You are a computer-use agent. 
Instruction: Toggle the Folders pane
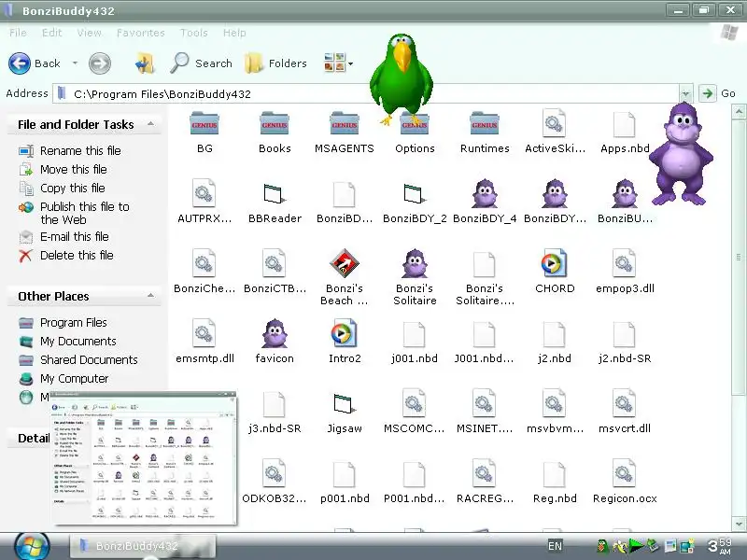point(275,63)
